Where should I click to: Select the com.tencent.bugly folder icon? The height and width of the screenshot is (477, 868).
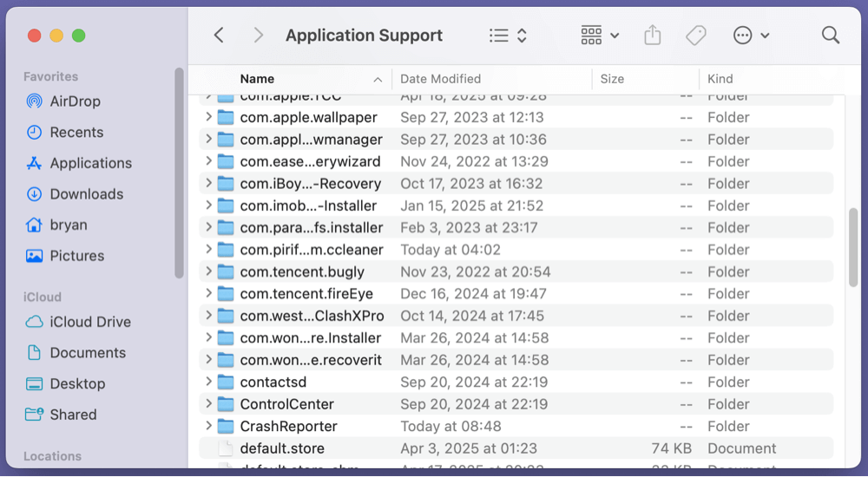click(x=226, y=271)
